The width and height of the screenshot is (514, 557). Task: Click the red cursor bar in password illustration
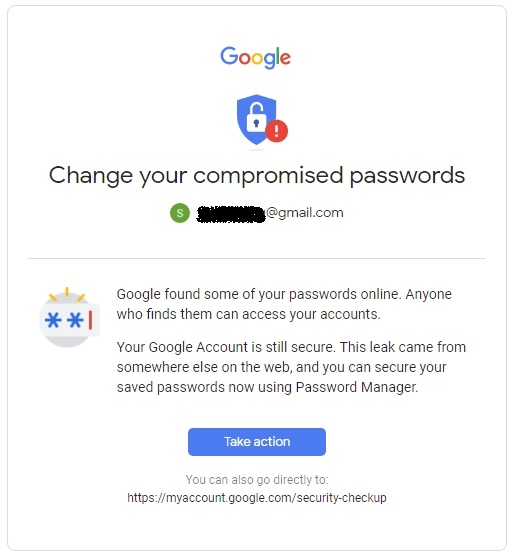(x=91, y=320)
